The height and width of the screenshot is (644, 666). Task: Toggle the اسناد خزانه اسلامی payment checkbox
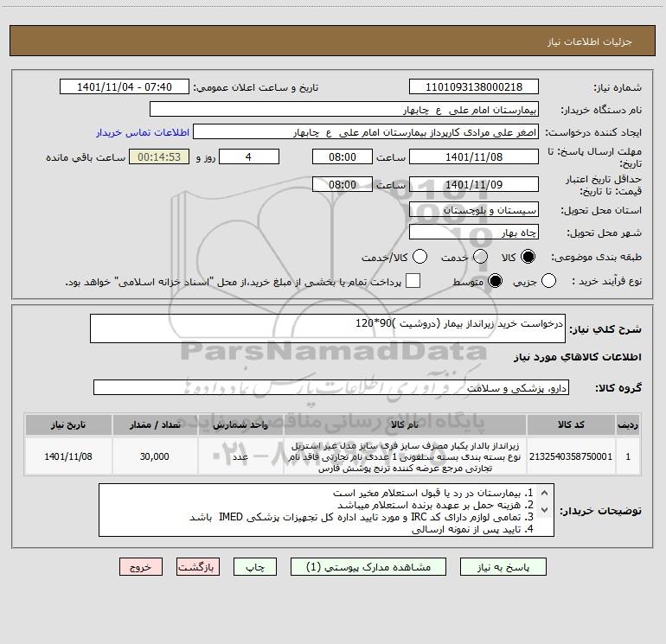pyautogui.click(x=413, y=281)
